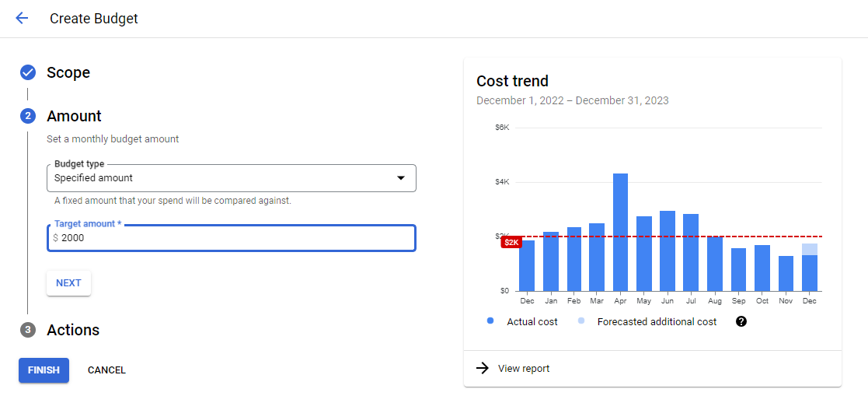Select the April bar in cost chart
The image size is (868, 417).
[620, 233]
